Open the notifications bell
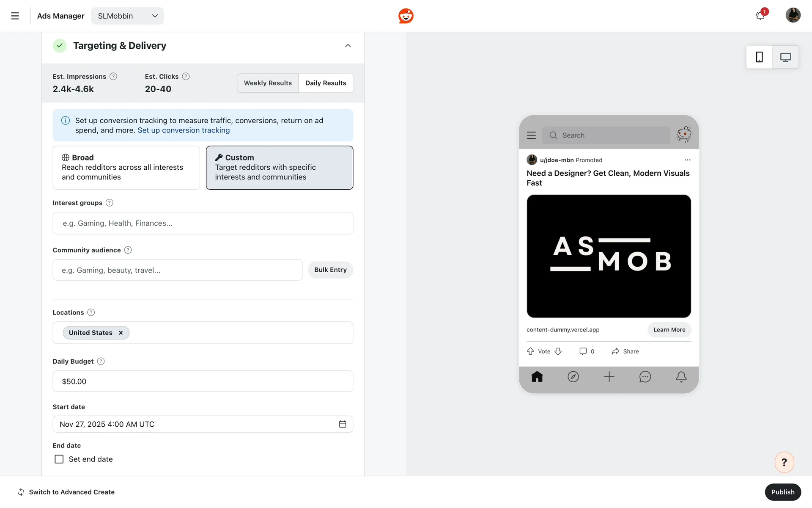 [x=760, y=16]
